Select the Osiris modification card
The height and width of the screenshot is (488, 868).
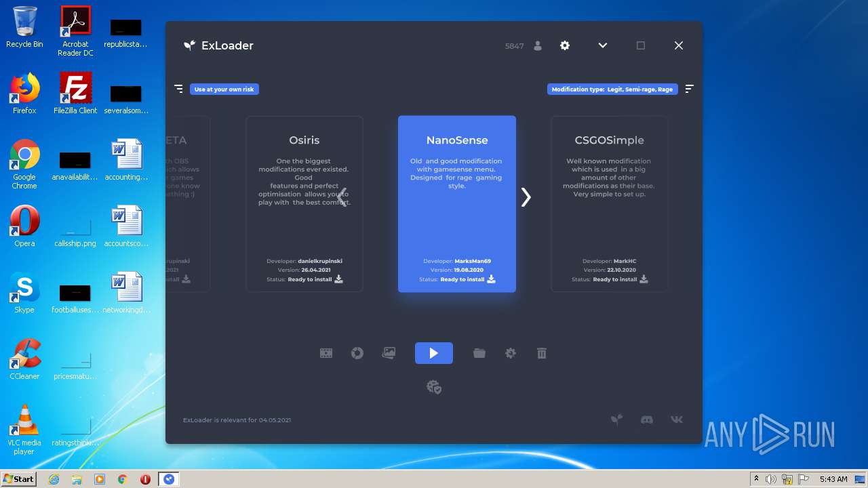pyautogui.click(x=304, y=204)
